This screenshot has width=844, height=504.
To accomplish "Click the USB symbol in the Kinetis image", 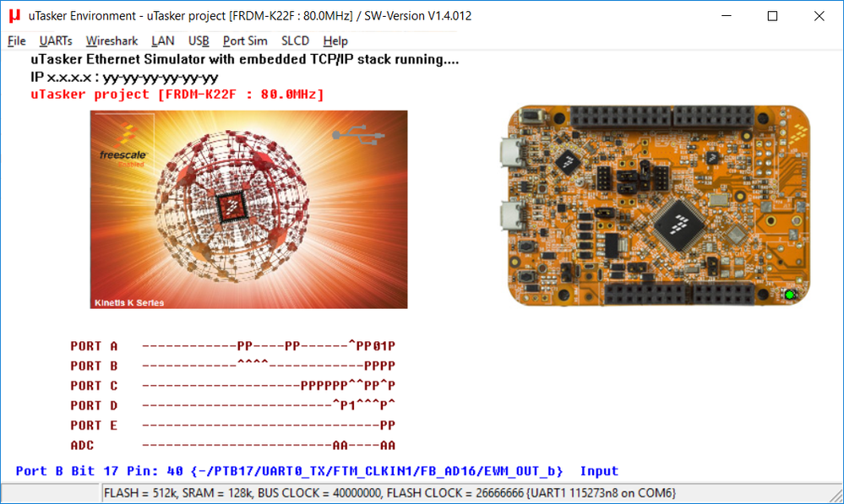I will [358, 134].
